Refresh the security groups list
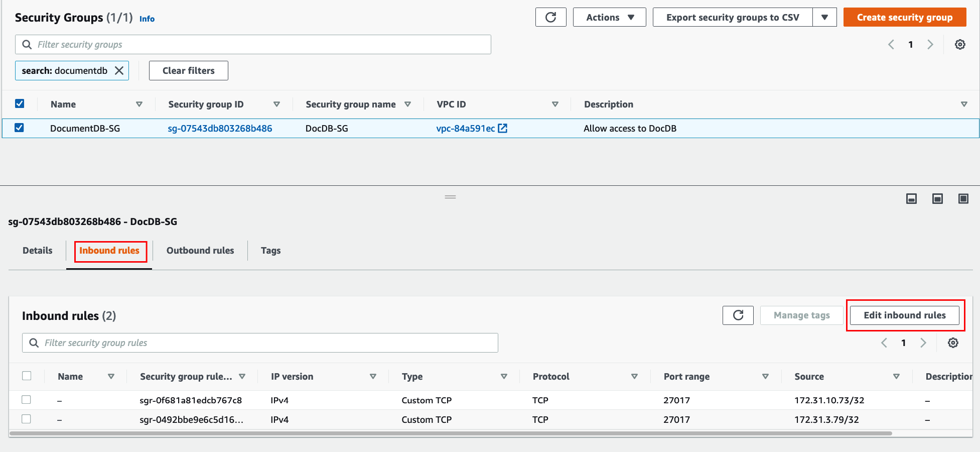Image resolution: width=980 pixels, height=452 pixels. pyautogui.click(x=550, y=18)
